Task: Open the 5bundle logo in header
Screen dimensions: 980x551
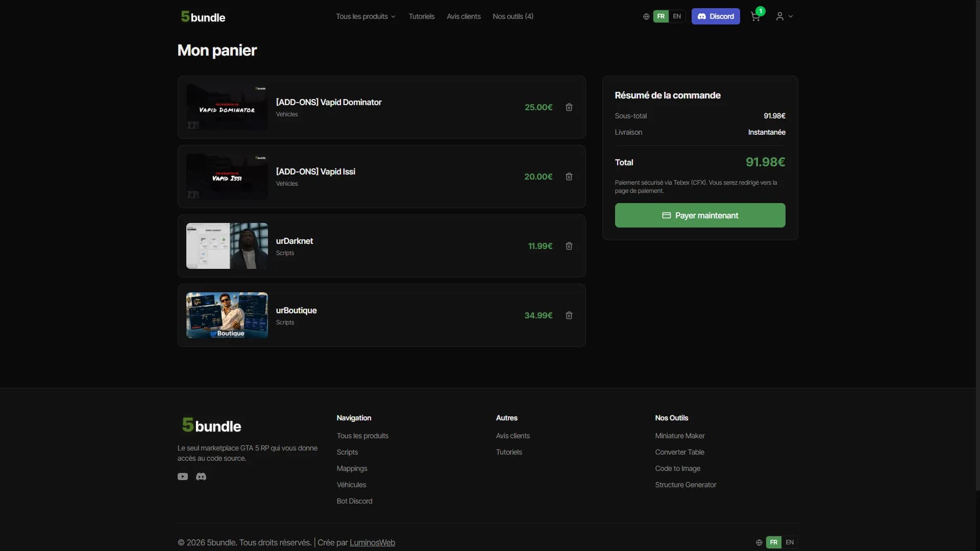Action: [x=203, y=17]
